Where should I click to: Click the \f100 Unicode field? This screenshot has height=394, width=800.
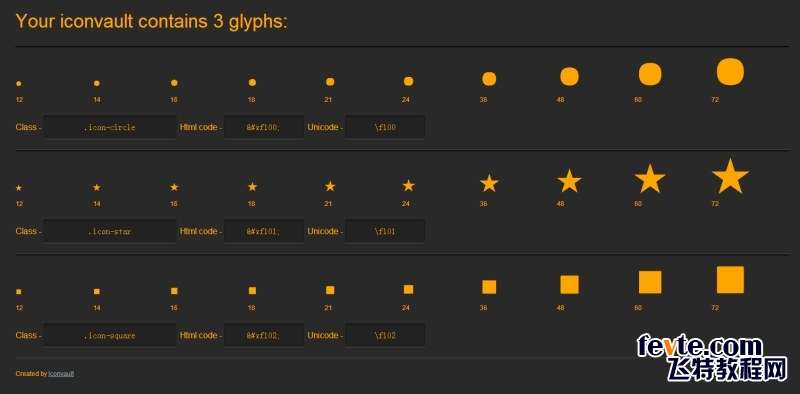click(x=385, y=127)
